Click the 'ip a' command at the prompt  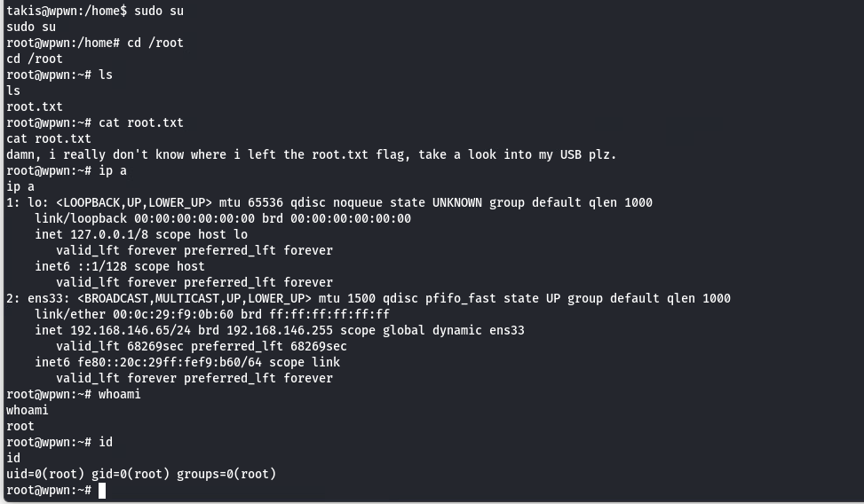pos(113,170)
